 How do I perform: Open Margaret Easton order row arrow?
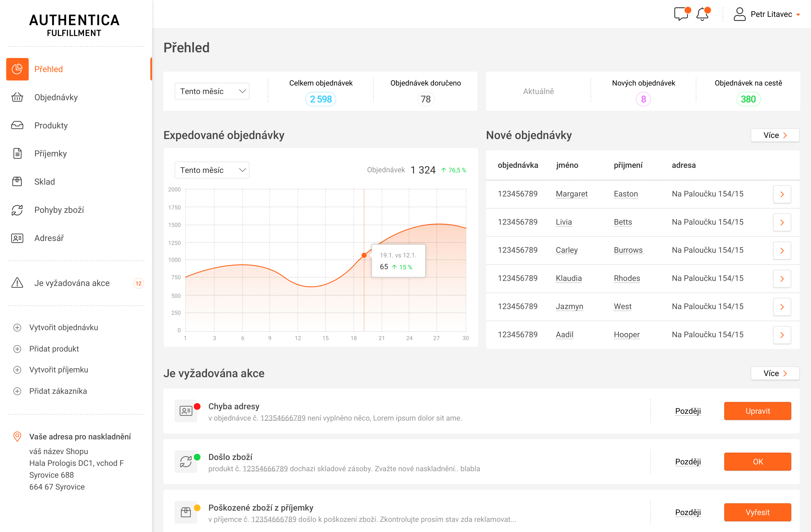[x=782, y=195]
